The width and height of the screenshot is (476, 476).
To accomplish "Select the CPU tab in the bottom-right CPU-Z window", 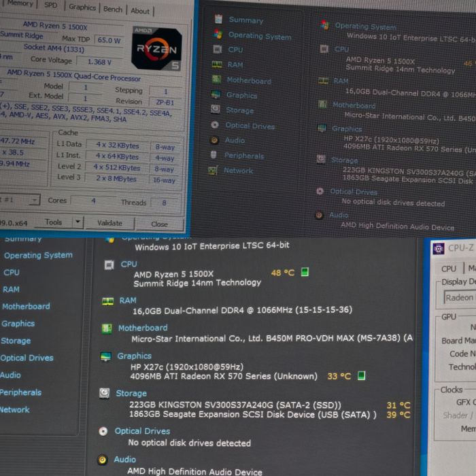I will pos(449,269).
